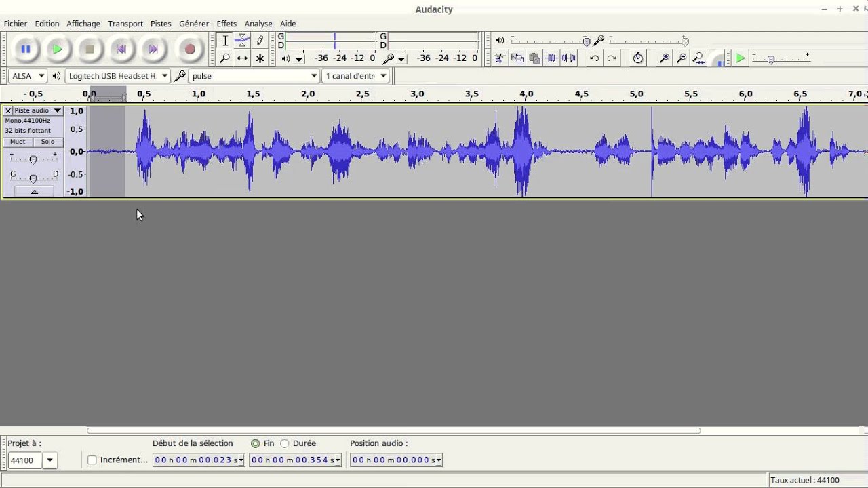Select the Envelope tool
Image resolution: width=868 pixels, height=488 pixels.
tap(242, 41)
